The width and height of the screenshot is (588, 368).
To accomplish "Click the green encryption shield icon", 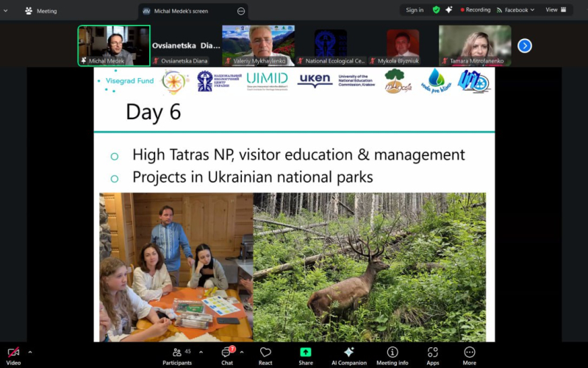I will (x=437, y=10).
